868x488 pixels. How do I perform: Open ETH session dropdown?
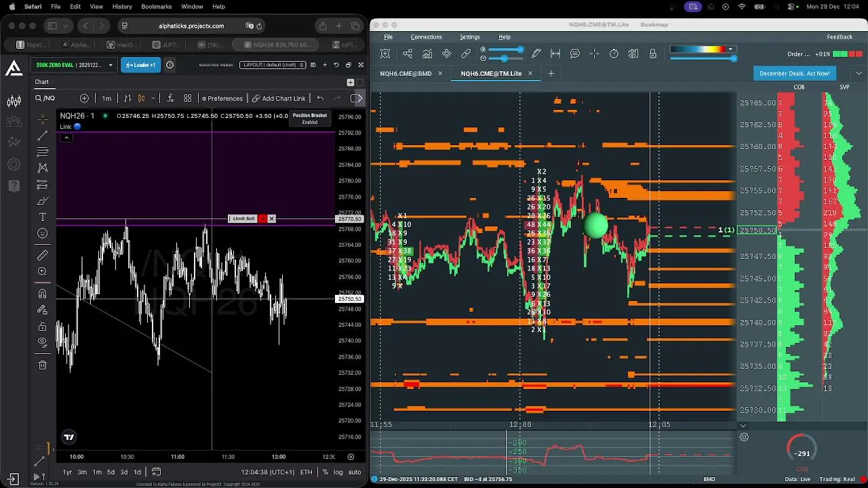307,472
